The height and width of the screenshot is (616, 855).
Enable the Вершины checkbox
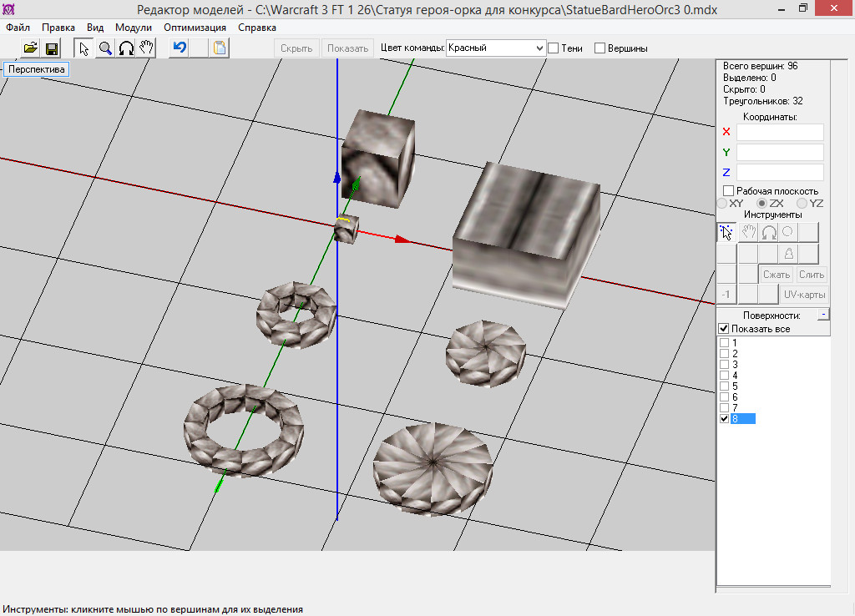click(600, 48)
